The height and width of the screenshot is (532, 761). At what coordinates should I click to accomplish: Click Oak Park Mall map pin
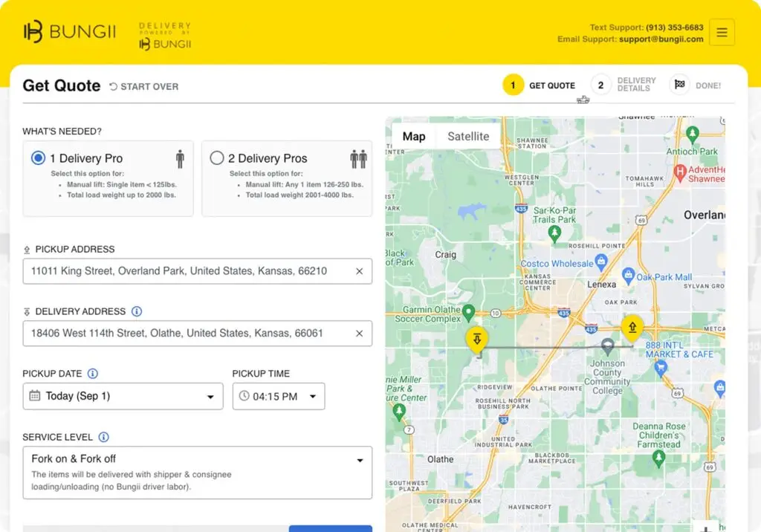tap(629, 276)
